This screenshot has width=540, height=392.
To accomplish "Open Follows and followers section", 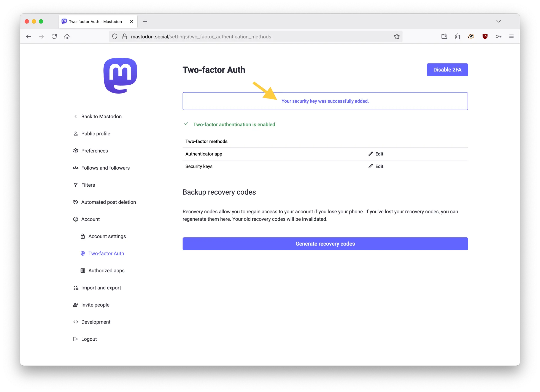I will tap(105, 168).
